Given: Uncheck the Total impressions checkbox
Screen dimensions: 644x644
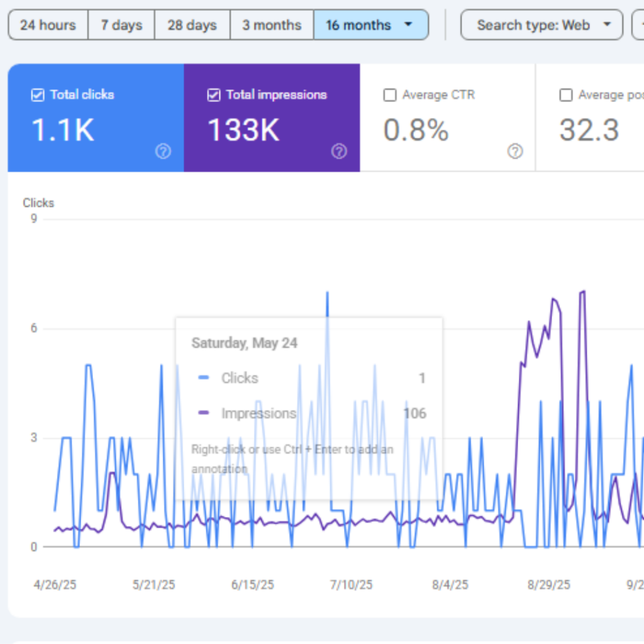Looking at the screenshot, I should (x=214, y=95).
